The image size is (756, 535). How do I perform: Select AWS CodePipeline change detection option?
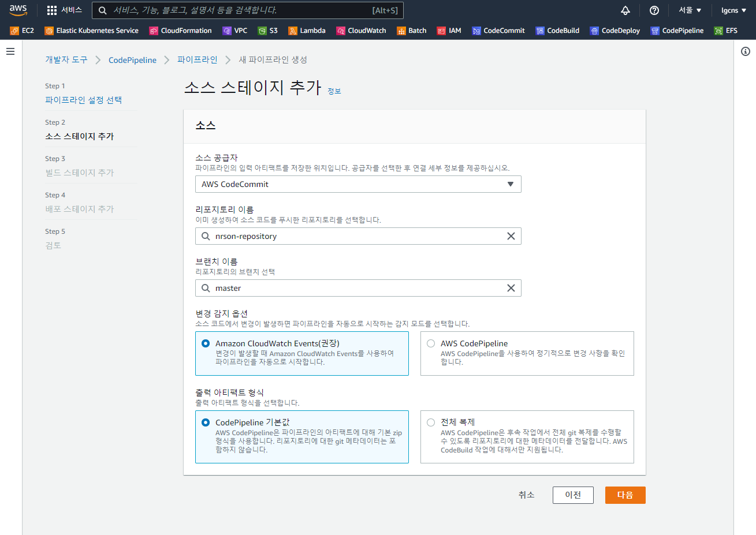[x=527, y=353]
